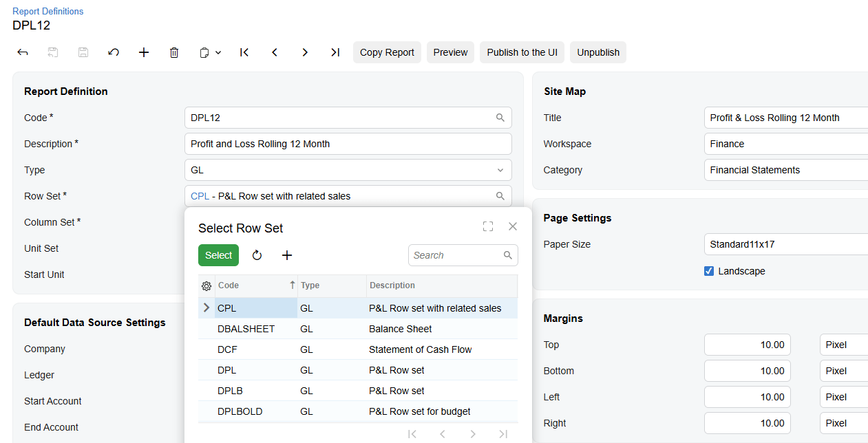Open the Top margin Pixel unit dropdown
This screenshot has height=443, width=868.
click(844, 345)
